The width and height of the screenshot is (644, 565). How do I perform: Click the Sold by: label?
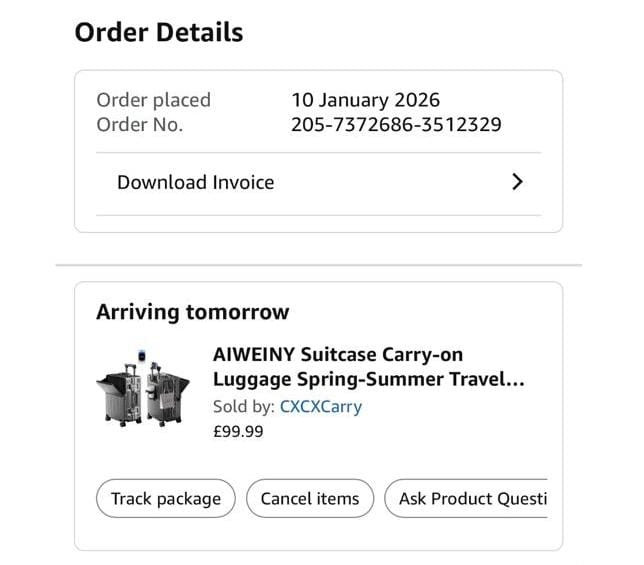[244, 407]
